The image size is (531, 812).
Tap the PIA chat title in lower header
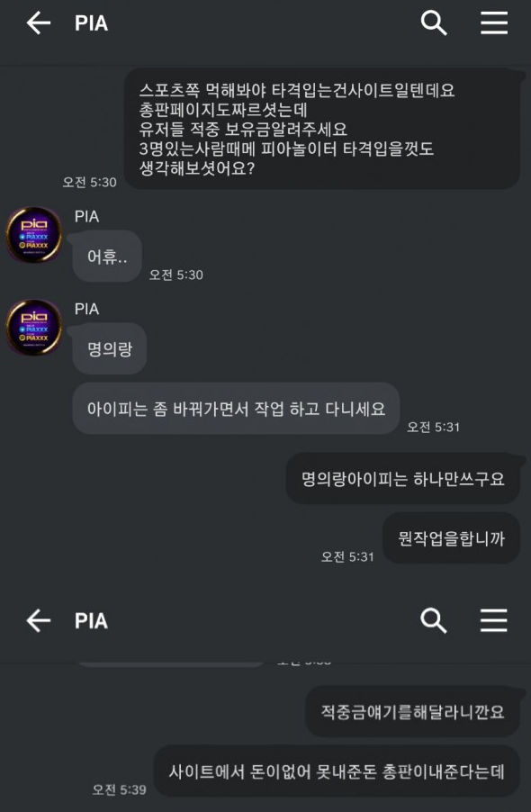pos(91,620)
